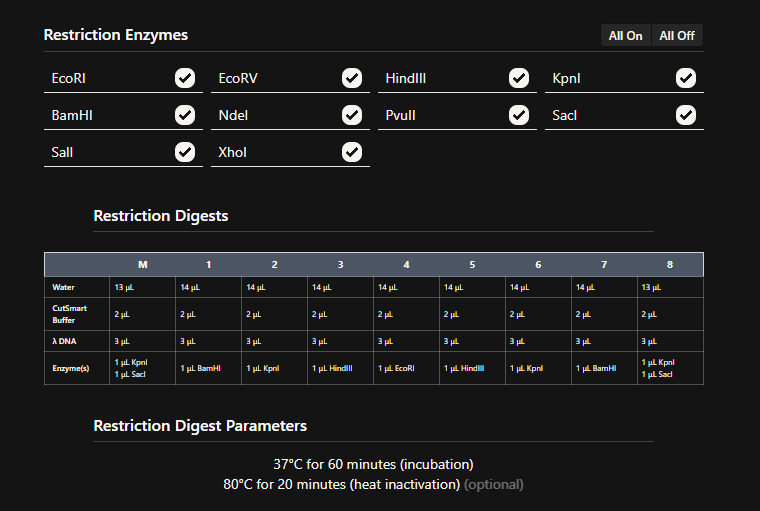This screenshot has height=511, width=760.
Task: Toggle the PvuII checkmark
Action: pos(519,115)
